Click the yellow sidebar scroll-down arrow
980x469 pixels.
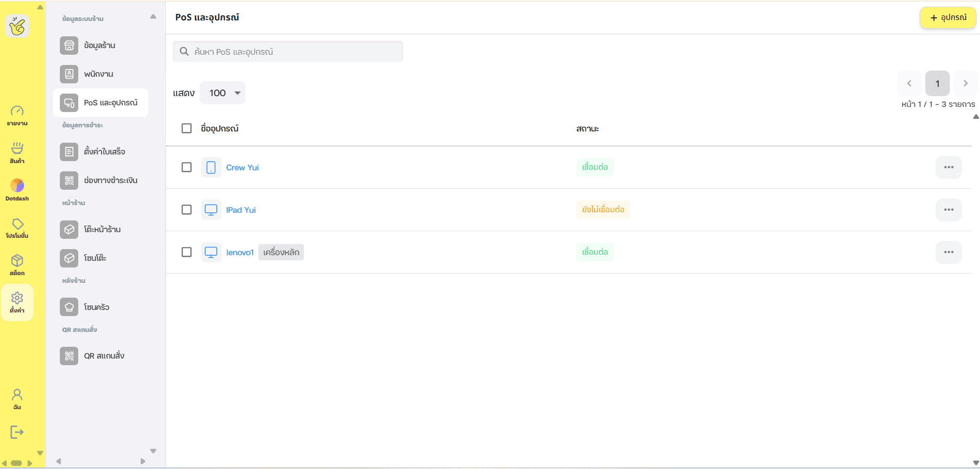pos(40,453)
